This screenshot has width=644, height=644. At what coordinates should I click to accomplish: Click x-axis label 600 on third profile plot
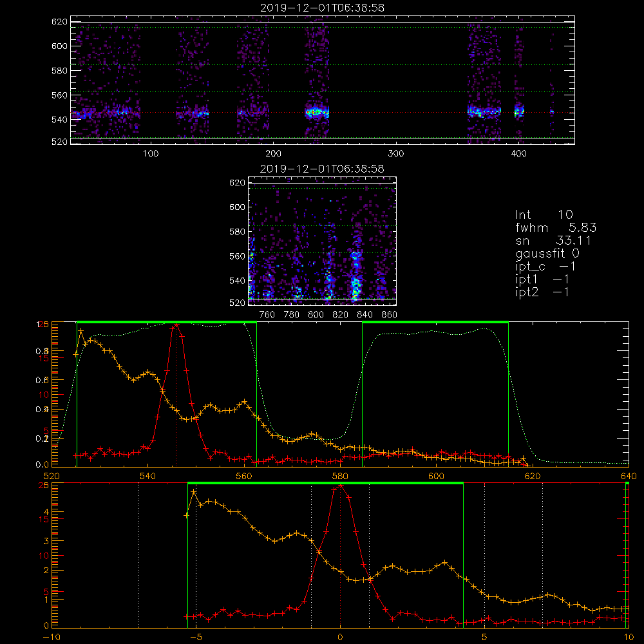(436, 477)
